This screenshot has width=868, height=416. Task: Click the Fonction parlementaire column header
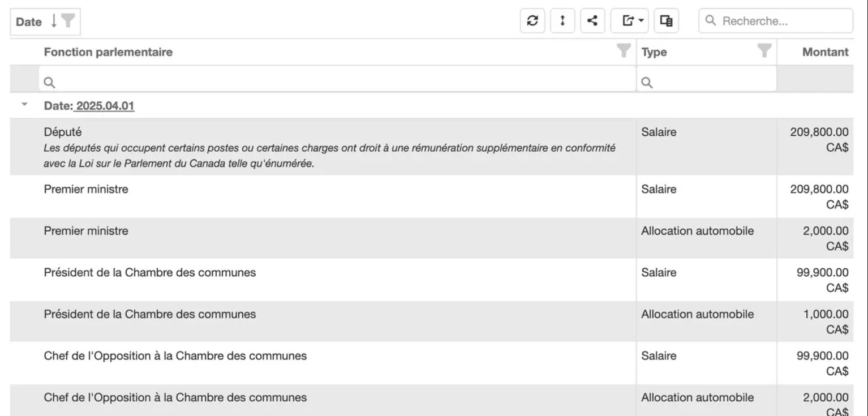pos(108,52)
